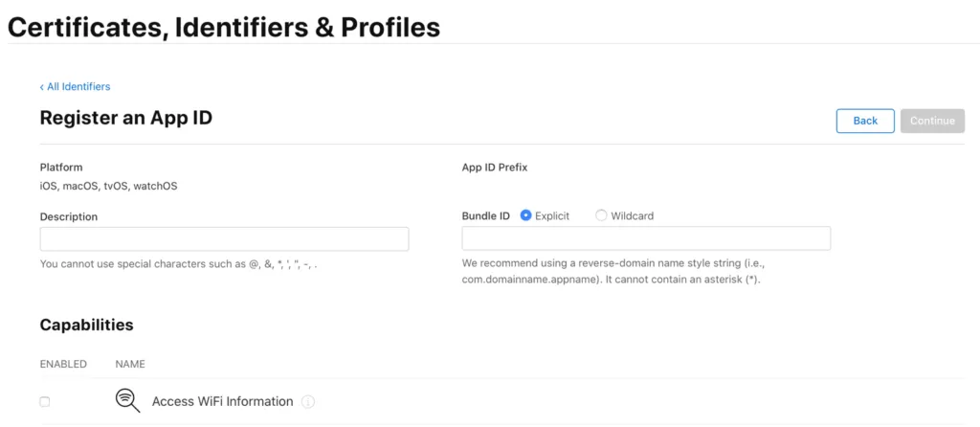Go back via All Identifiers link
The width and height of the screenshot is (980, 427).
coord(75,86)
